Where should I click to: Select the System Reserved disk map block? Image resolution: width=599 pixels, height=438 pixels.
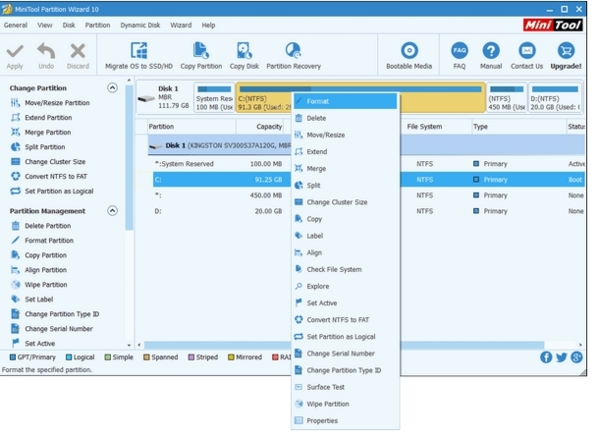tap(214, 98)
